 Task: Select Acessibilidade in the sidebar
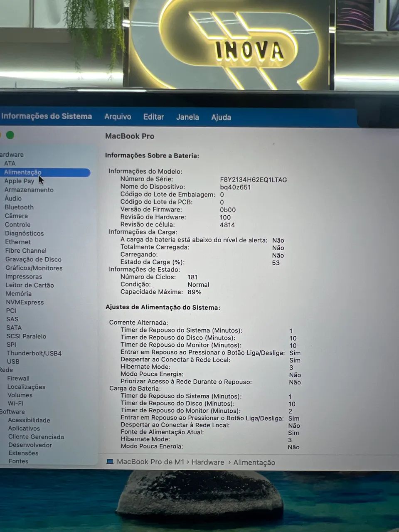tap(29, 420)
